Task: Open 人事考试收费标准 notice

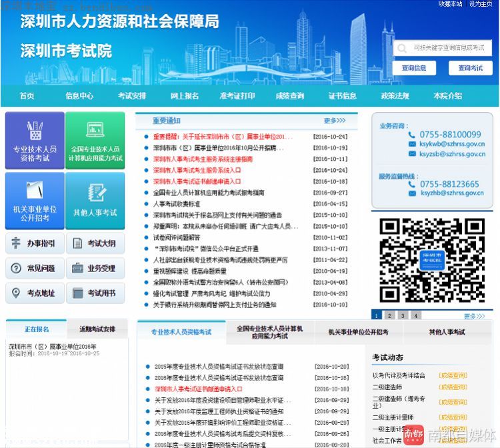Action: pos(177,204)
